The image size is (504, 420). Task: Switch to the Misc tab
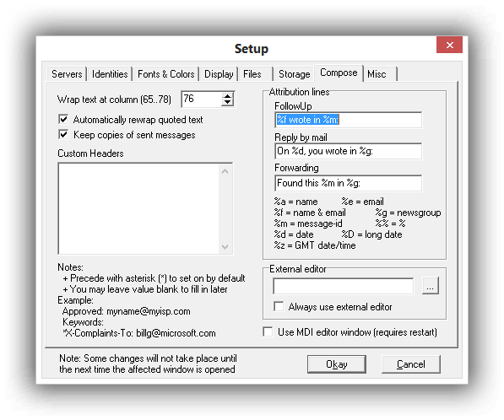click(x=381, y=74)
